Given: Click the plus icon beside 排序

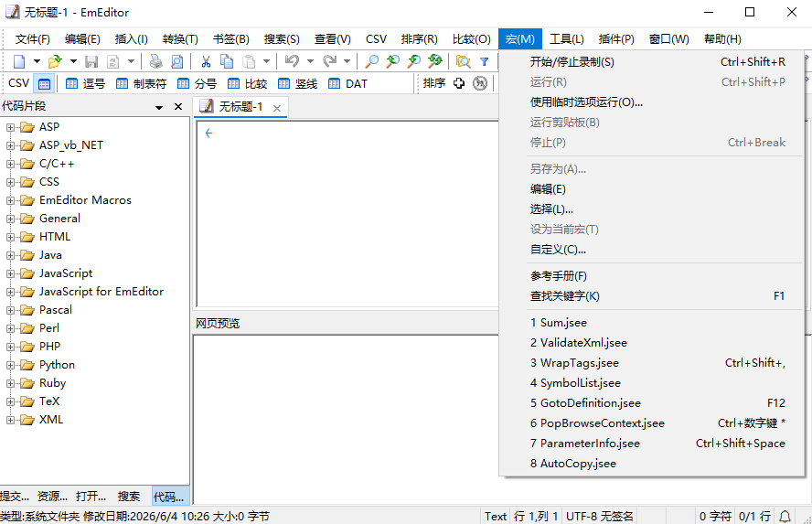Looking at the screenshot, I should coord(459,83).
